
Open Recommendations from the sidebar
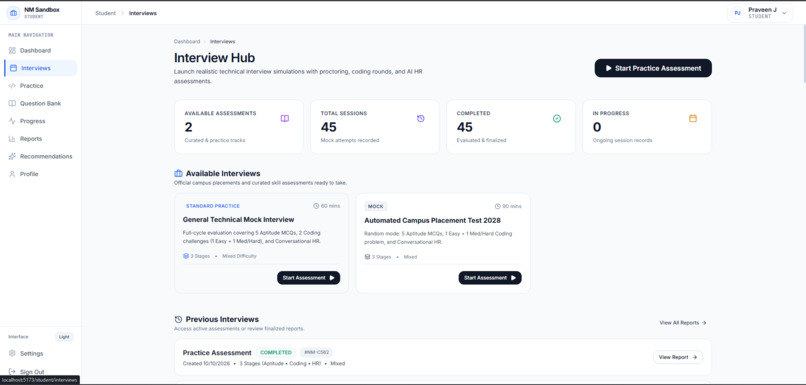coord(41,156)
